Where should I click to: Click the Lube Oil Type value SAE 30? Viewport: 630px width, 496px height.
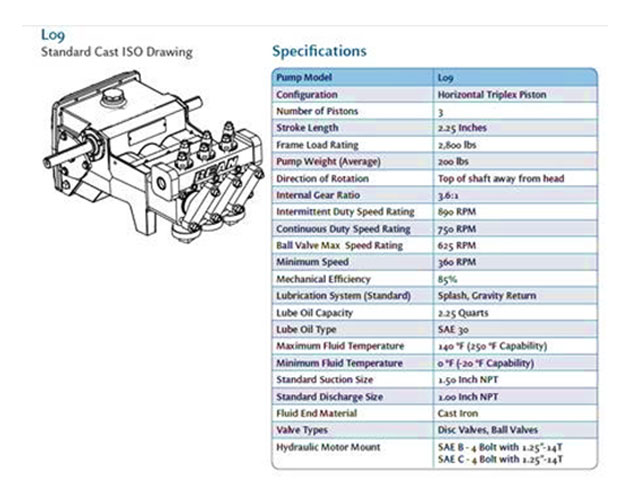coord(454,330)
